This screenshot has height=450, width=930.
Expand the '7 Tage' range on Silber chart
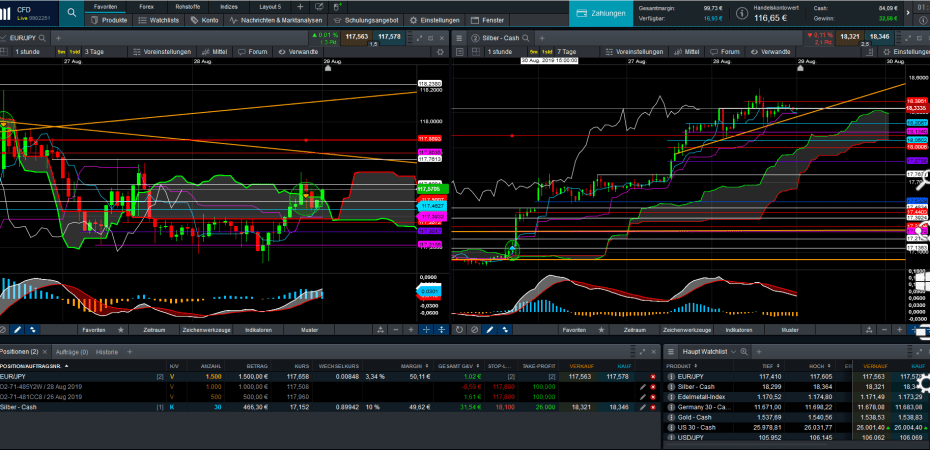tap(567, 51)
